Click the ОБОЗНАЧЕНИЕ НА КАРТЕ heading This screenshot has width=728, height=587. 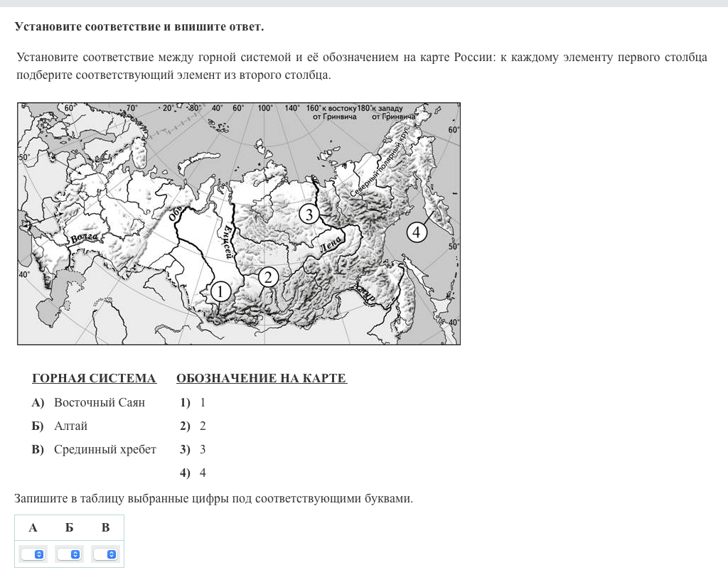point(261,379)
